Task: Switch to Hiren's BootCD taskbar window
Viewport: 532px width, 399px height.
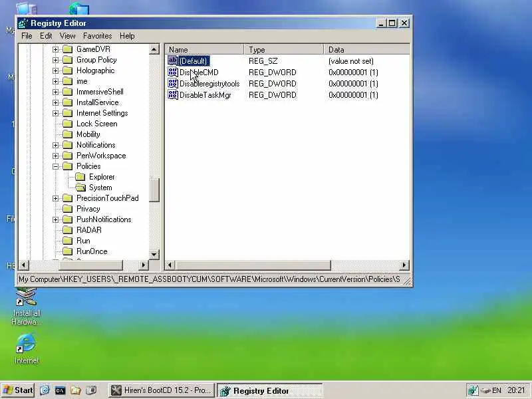Action: click(162, 390)
